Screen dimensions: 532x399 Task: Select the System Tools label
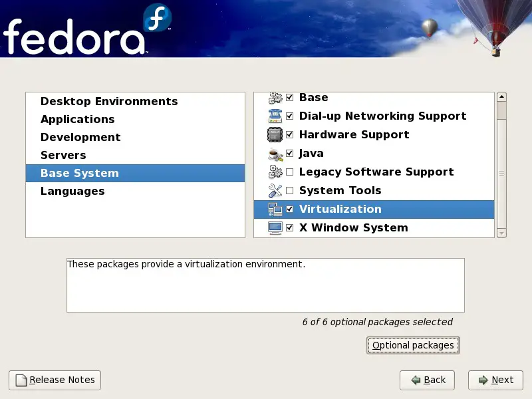tap(340, 190)
